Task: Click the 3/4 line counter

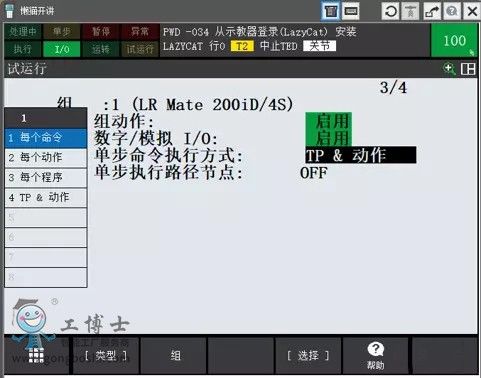Action: 393,88
